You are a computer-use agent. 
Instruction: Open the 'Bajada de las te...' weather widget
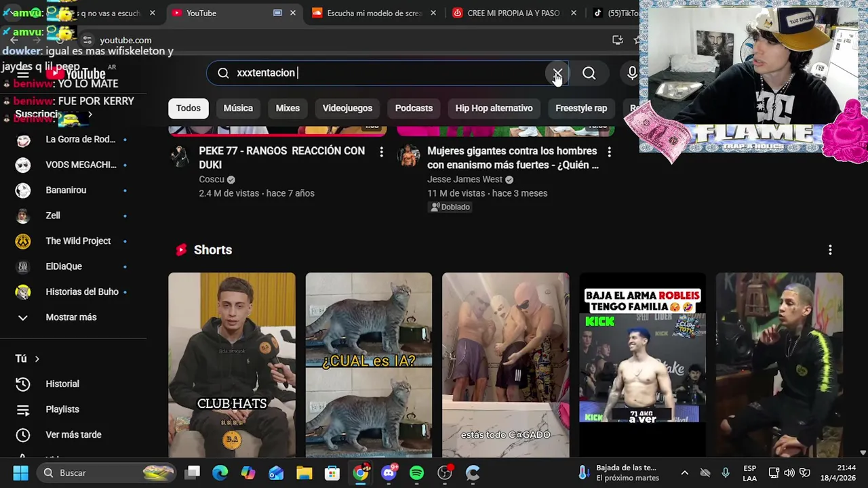point(619,472)
